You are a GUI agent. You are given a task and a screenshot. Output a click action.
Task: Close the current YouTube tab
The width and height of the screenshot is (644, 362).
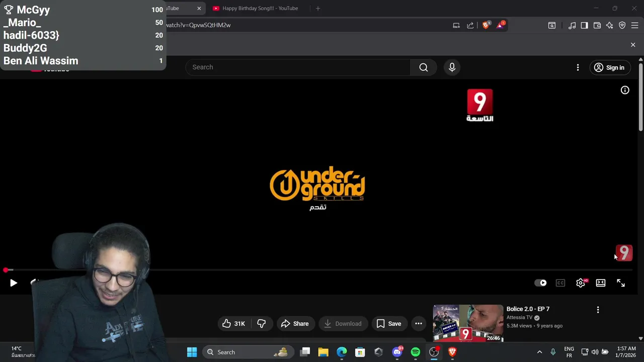click(199, 9)
